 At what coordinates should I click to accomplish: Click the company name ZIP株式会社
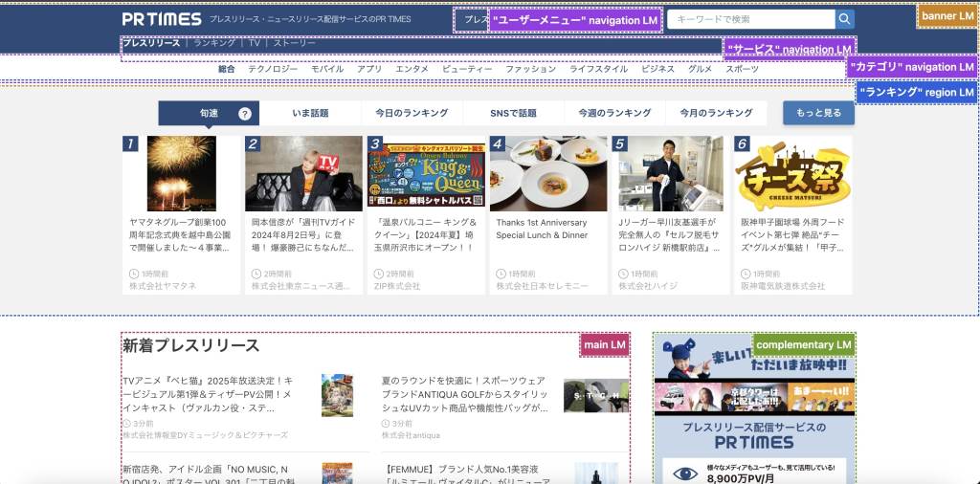point(397,286)
